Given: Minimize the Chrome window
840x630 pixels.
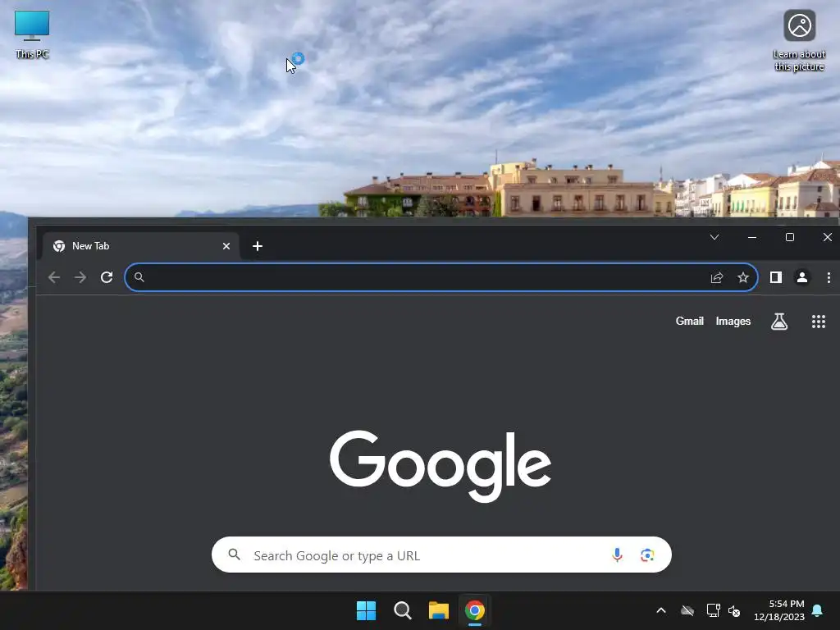Looking at the screenshot, I should [752, 237].
